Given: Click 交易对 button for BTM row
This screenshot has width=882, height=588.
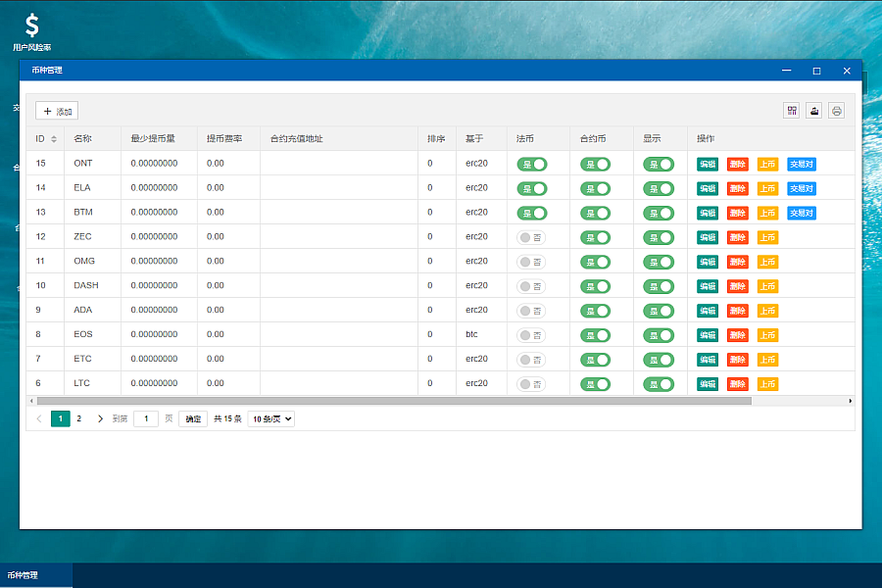Looking at the screenshot, I should (x=802, y=214).
